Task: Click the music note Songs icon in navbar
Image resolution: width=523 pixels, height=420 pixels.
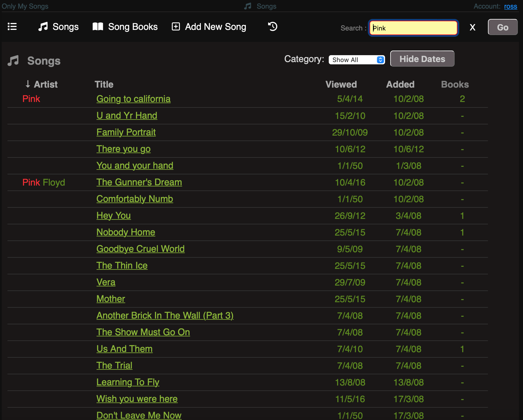Action: coord(43,27)
